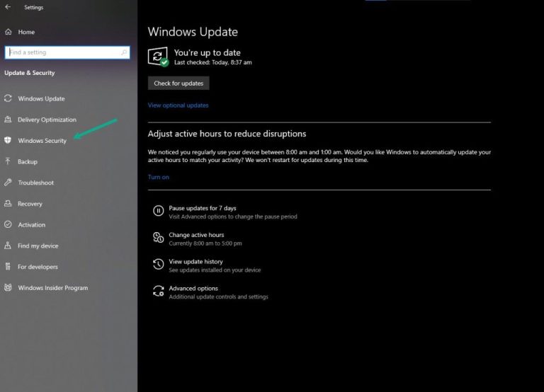This screenshot has height=392, width=544.
Task: Click the Windows Insider Program icon
Action: [8, 288]
